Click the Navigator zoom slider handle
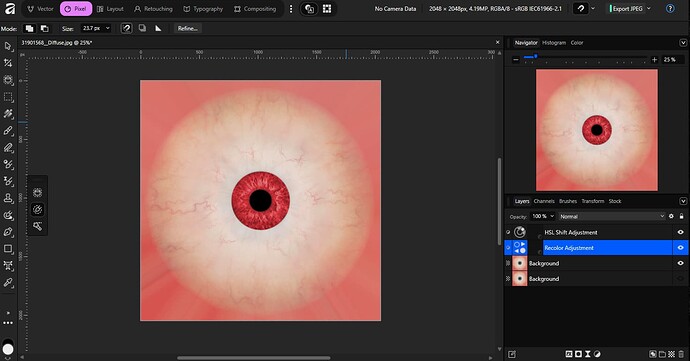 pos(536,56)
